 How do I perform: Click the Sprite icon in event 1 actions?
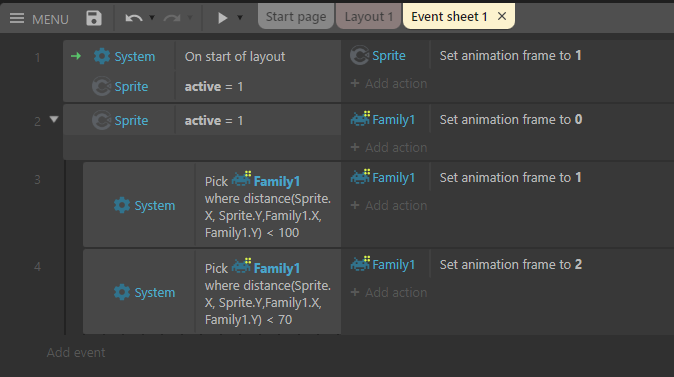pyautogui.click(x=359, y=55)
